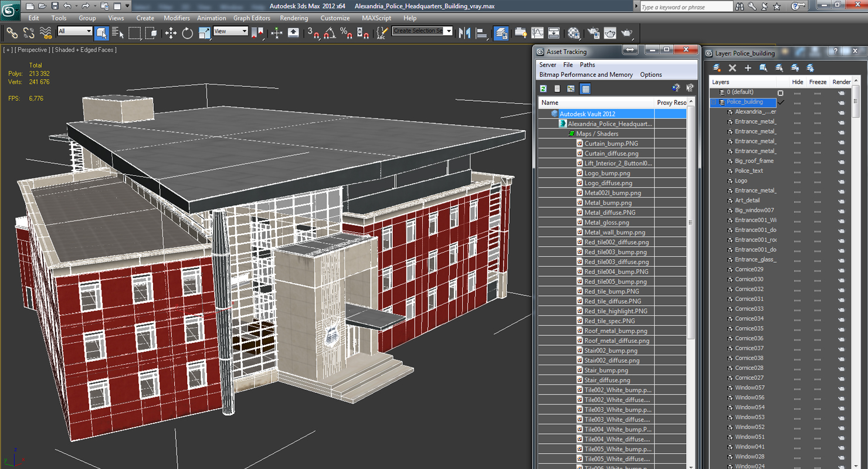Click Add Selected Objects plus icon in Layer panel
Viewport: 868px width, 469px height.
click(748, 68)
